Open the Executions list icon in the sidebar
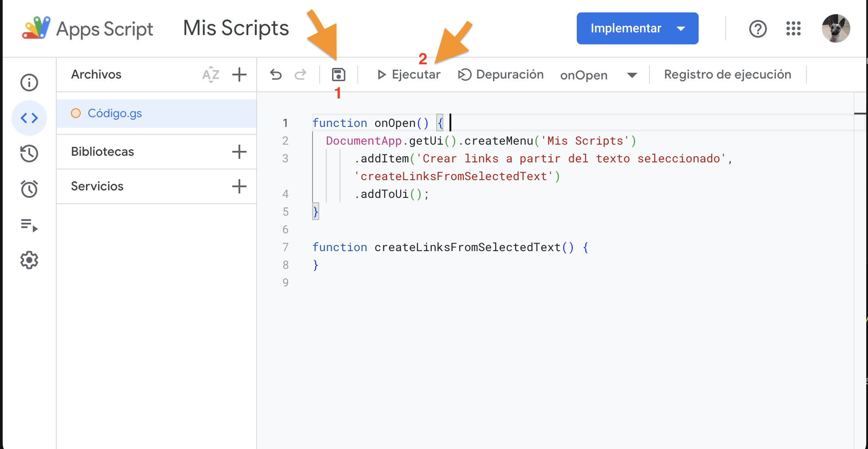The image size is (868, 449). pos(29,225)
